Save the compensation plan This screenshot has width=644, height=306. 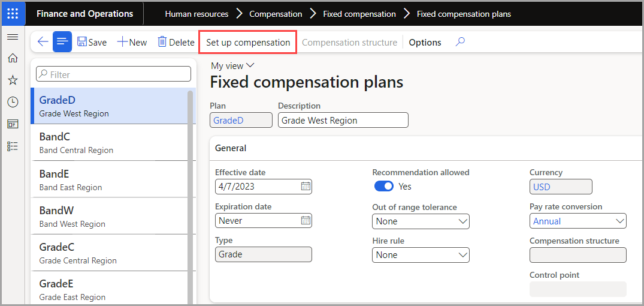point(92,42)
